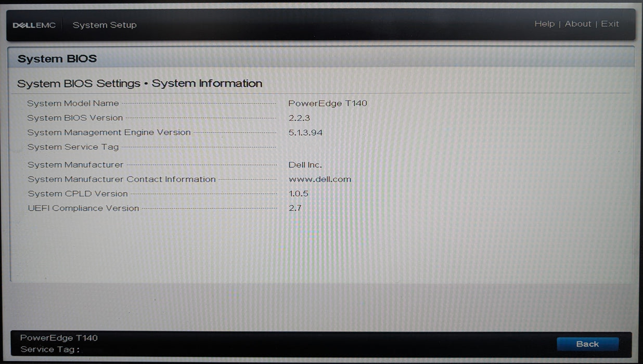The height and width of the screenshot is (364, 643).
Task: Select the Dell Inc. value
Action: click(x=305, y=165)
